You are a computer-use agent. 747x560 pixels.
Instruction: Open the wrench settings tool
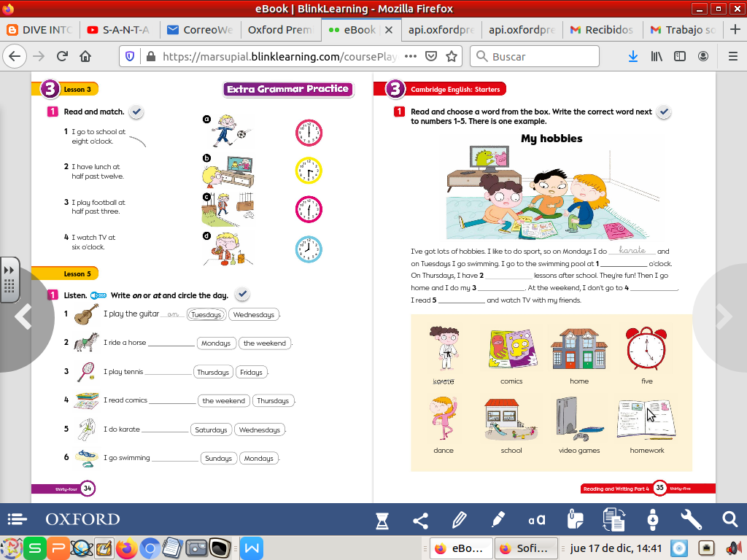pyautogui.click(x=691, y=520)
